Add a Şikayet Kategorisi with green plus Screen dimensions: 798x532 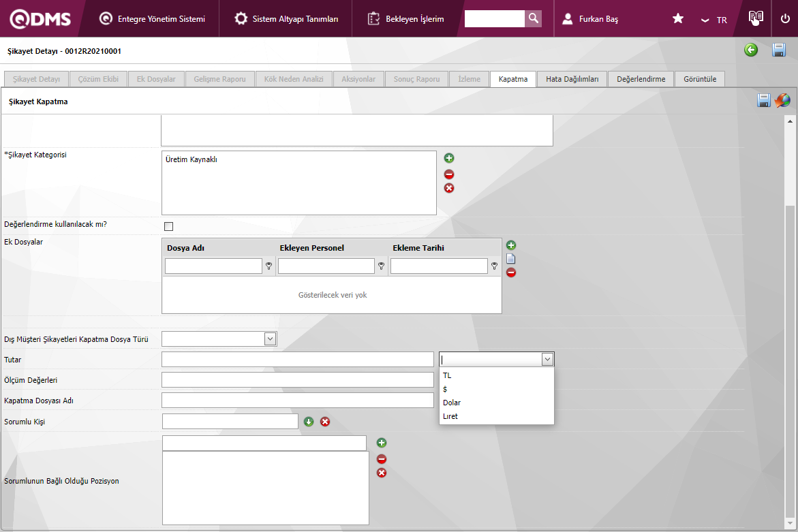pos(449,158)
